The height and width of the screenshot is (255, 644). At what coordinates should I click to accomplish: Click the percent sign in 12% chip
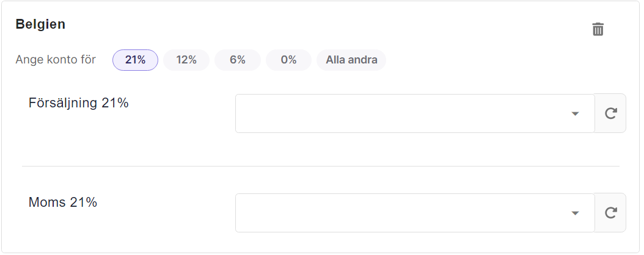[192, 60]
